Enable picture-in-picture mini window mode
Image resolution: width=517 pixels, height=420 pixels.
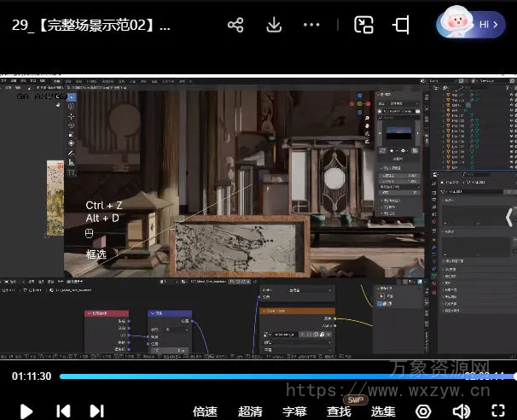click(x=364, y=25)
